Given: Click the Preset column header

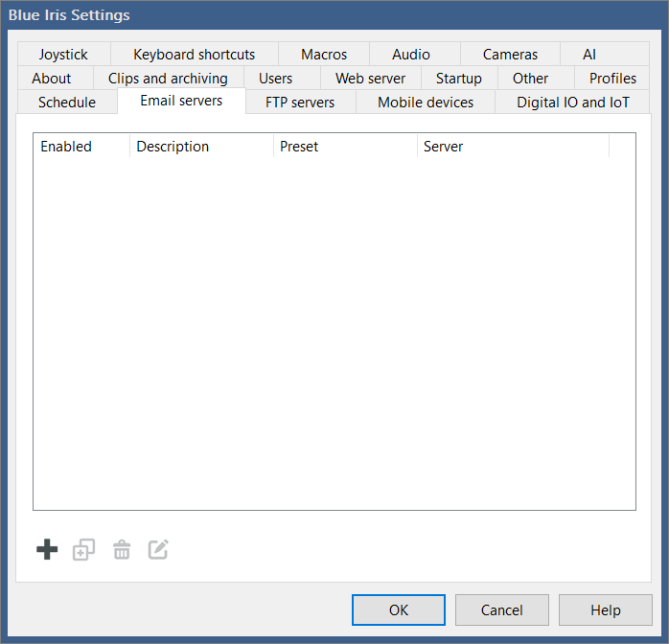Looking at the screenshot, I should [345, 147].
